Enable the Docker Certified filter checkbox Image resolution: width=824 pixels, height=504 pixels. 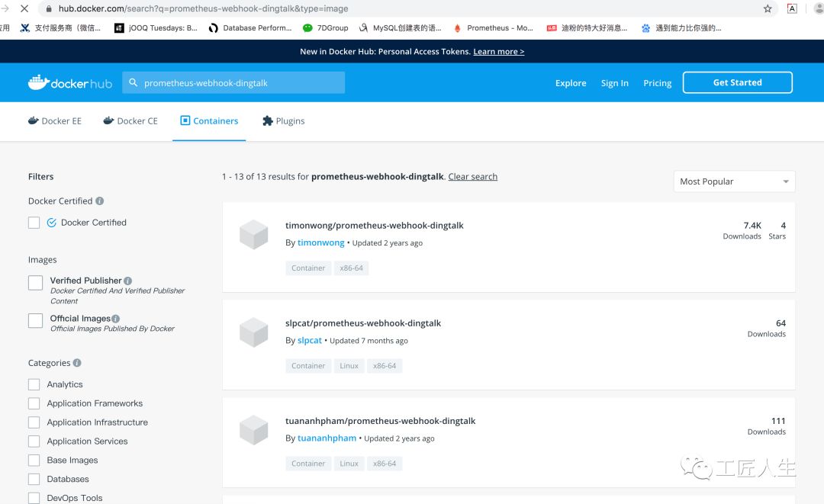(34, 222)
